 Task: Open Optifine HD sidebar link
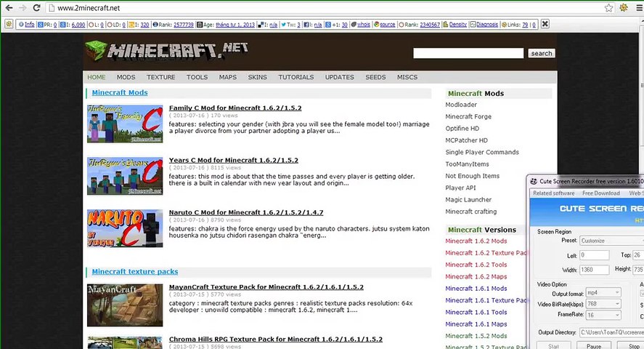[x=462, y=129]
